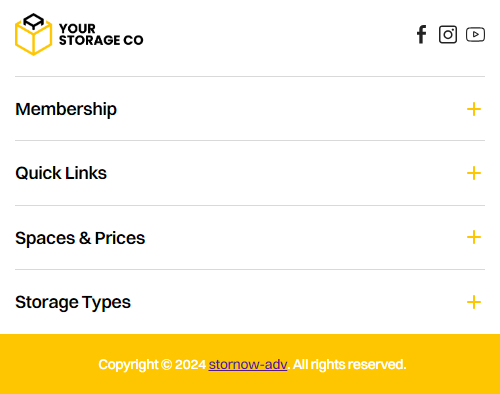This screenshot has height=394, width=500.
Task: Click the divider line above Storage Types
Action: point(250,269)
